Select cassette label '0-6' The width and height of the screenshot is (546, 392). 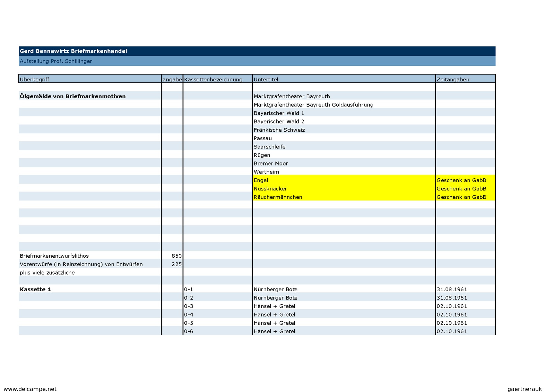click(x=189, y=331)
